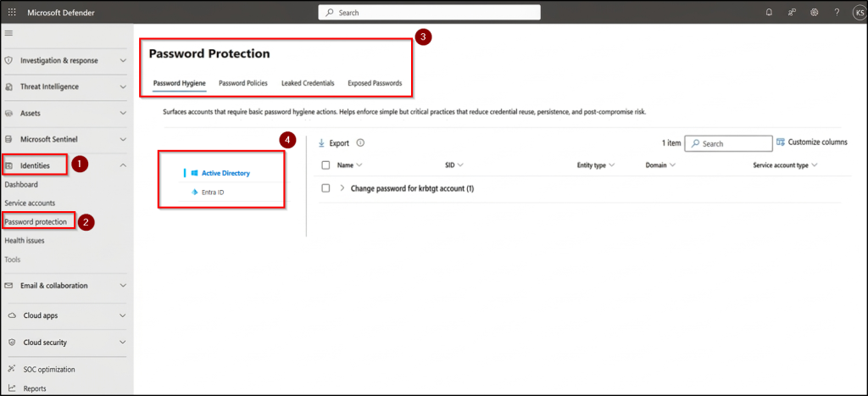Viewport: 868px width, 396px height.
Task: Switch to the Password Hygiene tab
Action: (180, 83)
